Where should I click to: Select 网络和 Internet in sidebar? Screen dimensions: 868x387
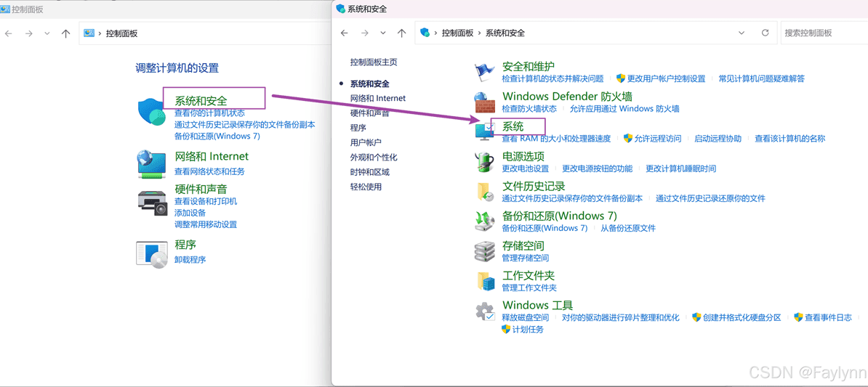point(378,98)
